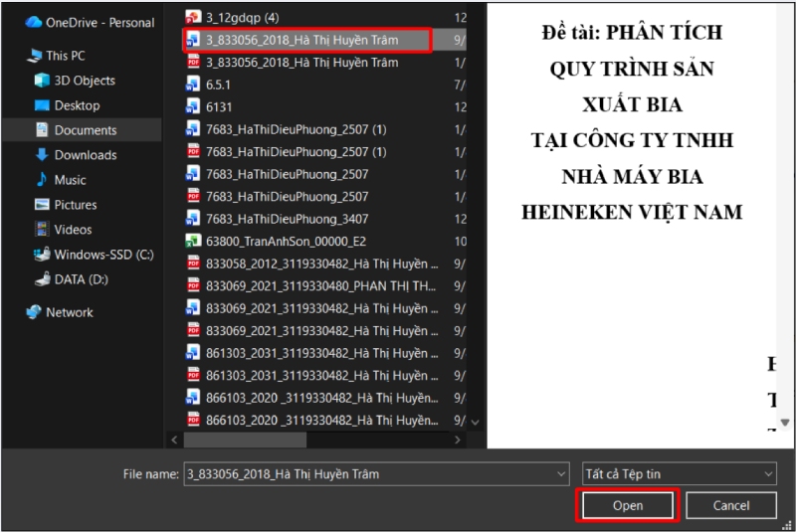This screenshot has height=532, width=796.
Task: Click Excel icon of 63800_TranAnhSon_00000_E2
Action: pos(193,241)
